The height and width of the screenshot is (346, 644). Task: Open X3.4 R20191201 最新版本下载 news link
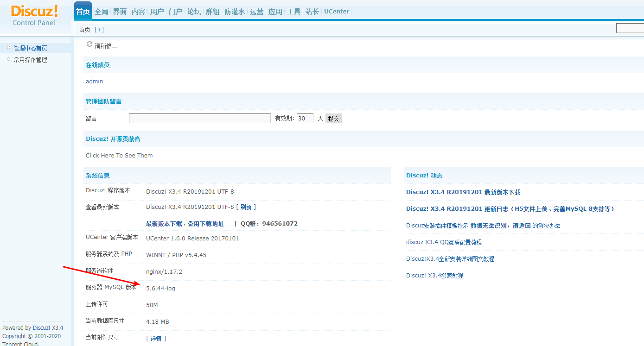coord(463,192)
